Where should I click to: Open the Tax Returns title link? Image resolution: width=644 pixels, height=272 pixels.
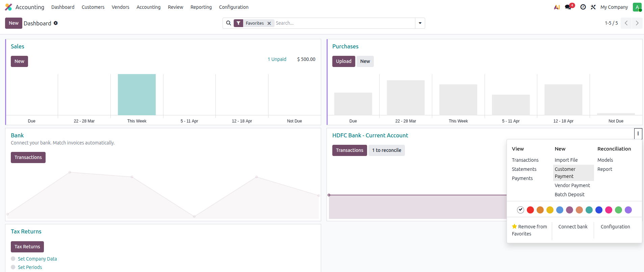coord(26,231)
